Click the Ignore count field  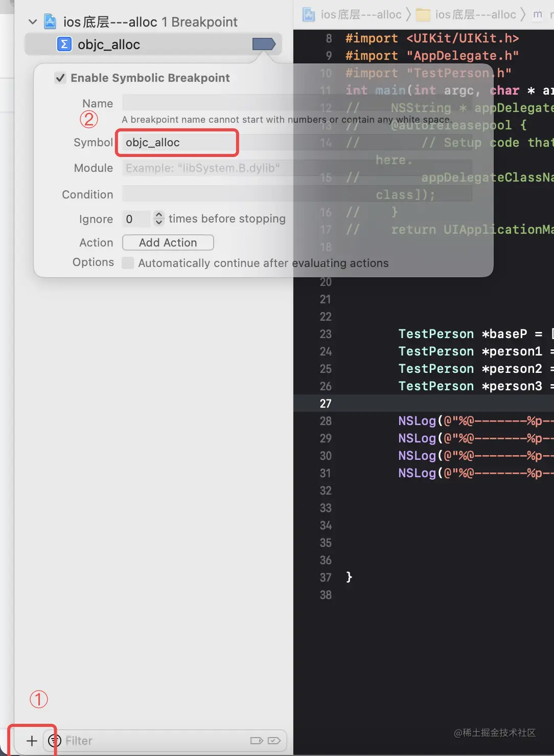[x=136, y=219]
